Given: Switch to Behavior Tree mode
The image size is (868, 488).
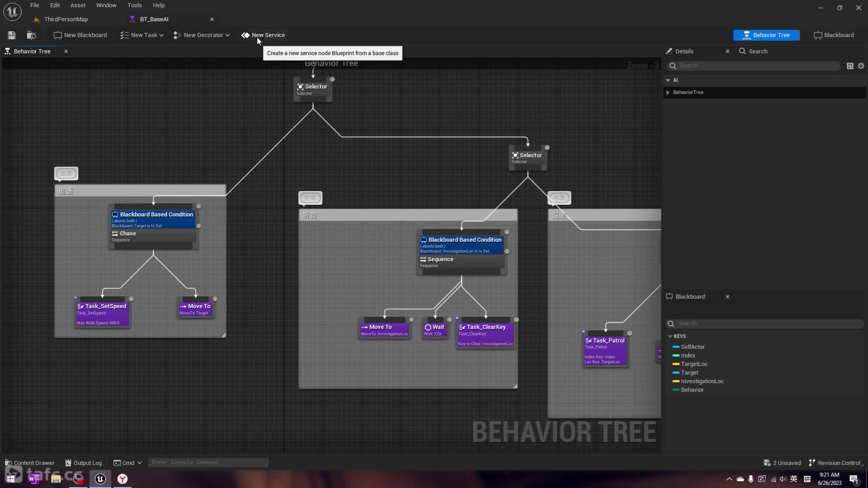Looking at the screenshot, I should pos(766,35).
